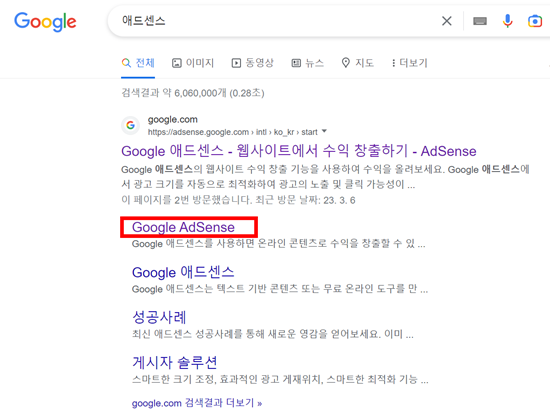Switch to the 지도 tab
This screenshot has width=550, height=419.
(357, 63)
